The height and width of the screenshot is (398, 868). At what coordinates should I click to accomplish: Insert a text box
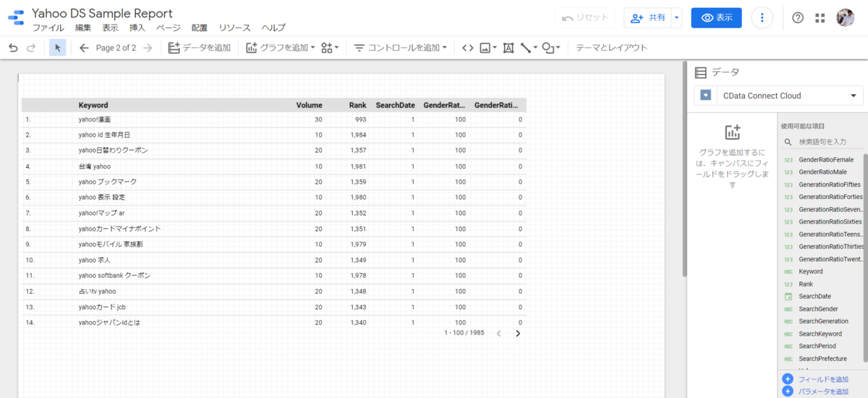pyautogui.click(x=508, y=48)
